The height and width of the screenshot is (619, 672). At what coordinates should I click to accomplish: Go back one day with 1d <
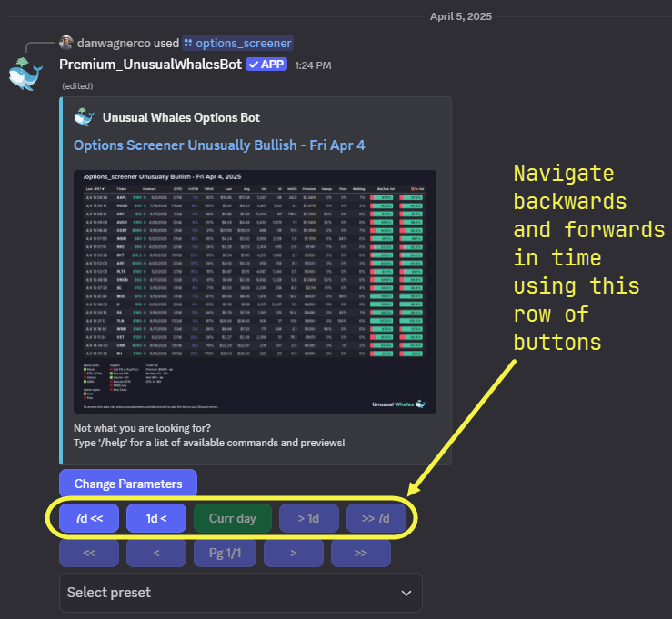[x=156, y=518]
